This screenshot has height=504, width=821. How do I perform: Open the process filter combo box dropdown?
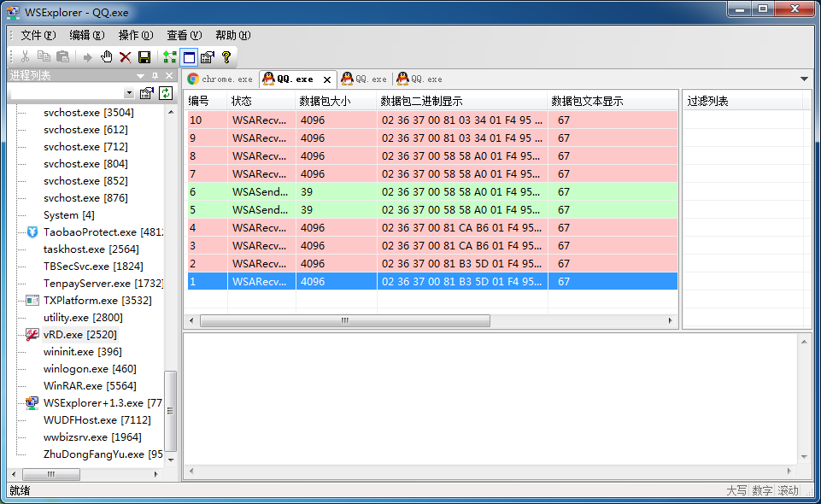[x=129, y=93]
